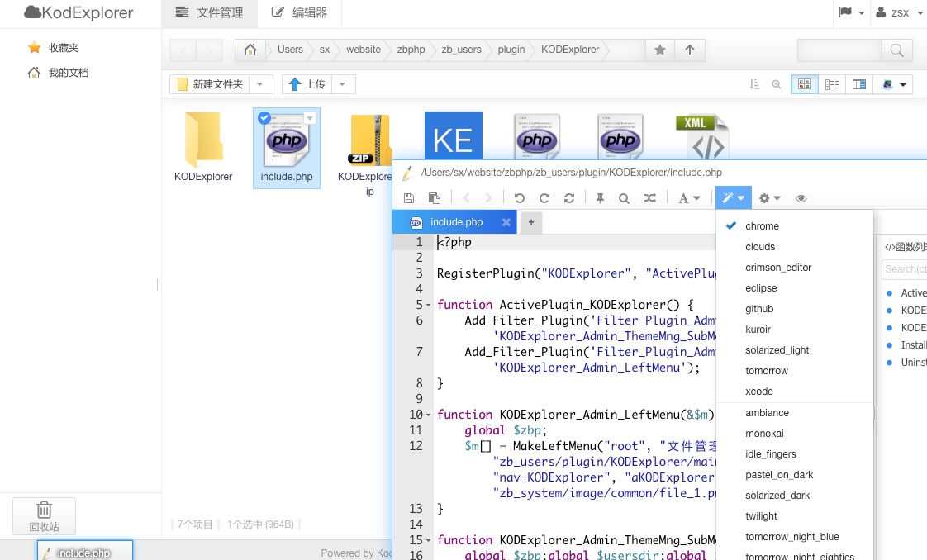Click the back navigation arrow

click(x=183, y=51)
